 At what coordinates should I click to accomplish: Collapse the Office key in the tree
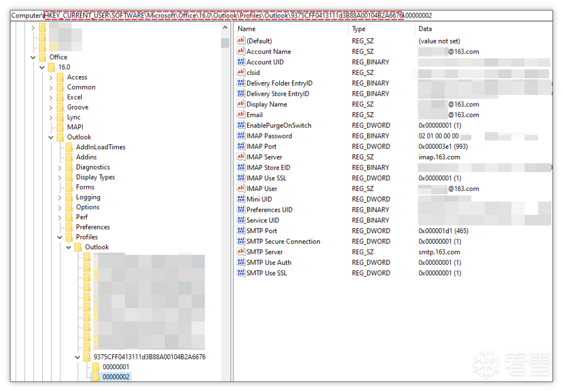(33, 57)
